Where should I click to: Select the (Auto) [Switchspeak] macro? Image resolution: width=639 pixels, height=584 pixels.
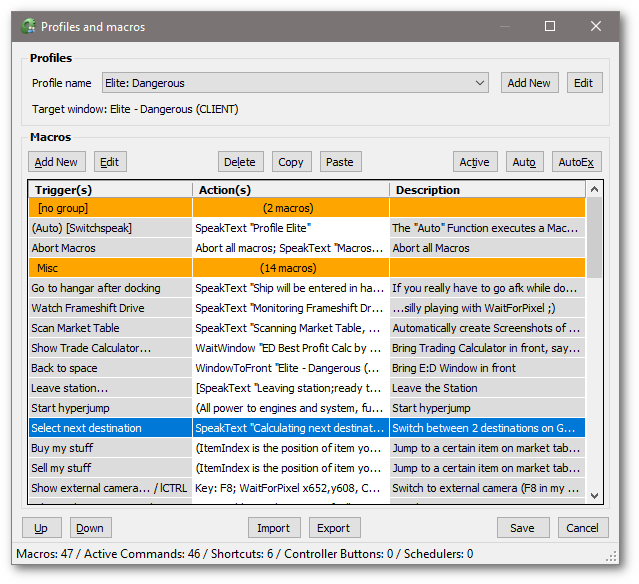coord(110,228)
